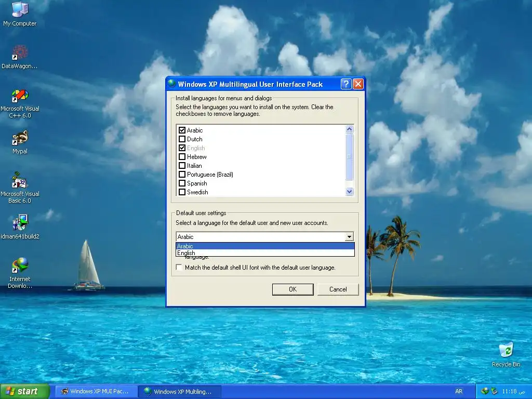Confirm with the OK button

(x=293, y=289)
